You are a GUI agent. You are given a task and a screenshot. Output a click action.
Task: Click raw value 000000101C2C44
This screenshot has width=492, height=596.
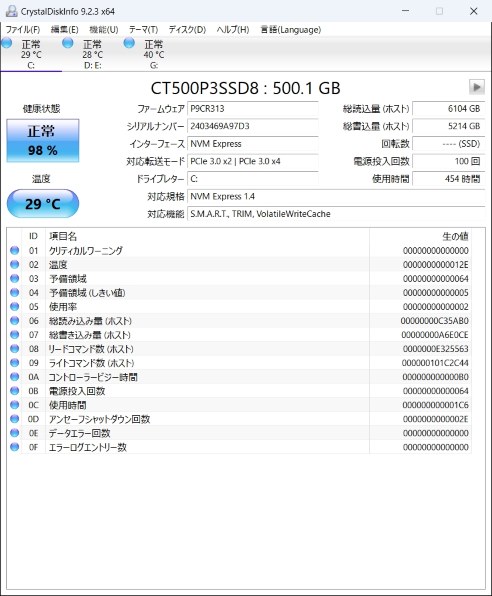click(x=435, y=363)
